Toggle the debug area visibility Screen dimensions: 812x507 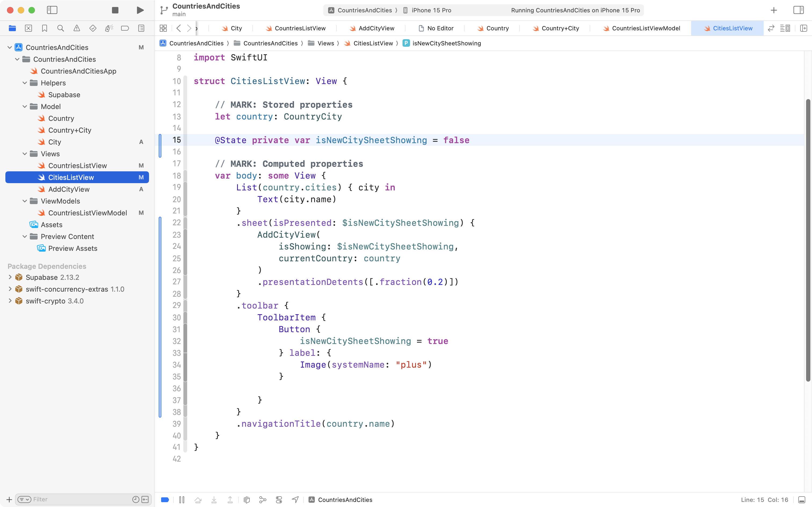coord(802,499)
